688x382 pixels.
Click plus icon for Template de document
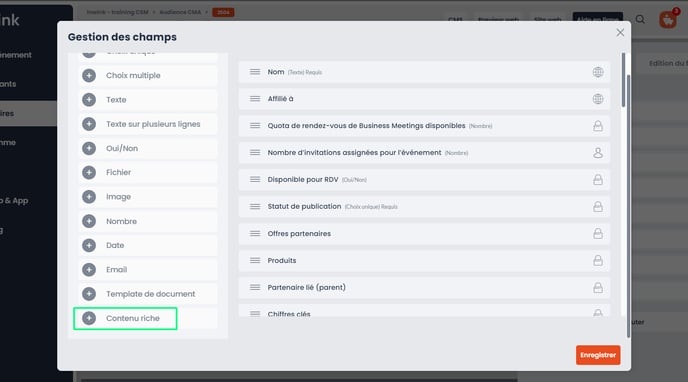pyautogui.click(x=89, y=294)
